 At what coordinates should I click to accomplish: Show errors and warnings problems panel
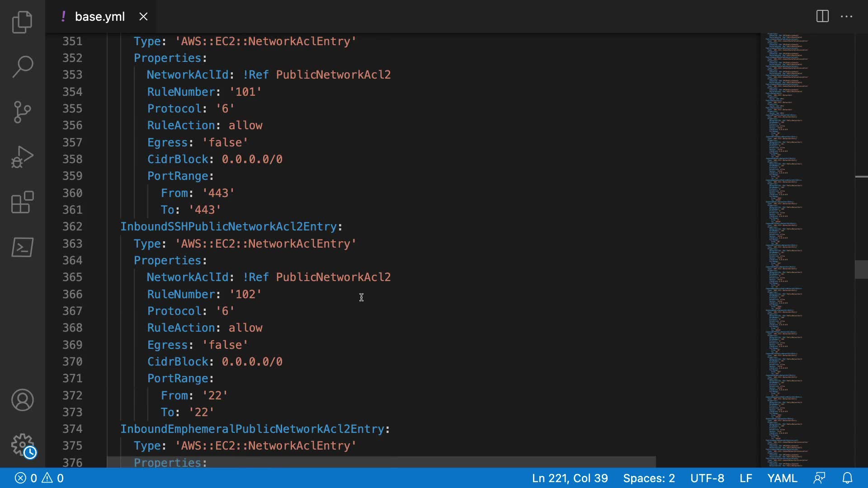point(39,478)
